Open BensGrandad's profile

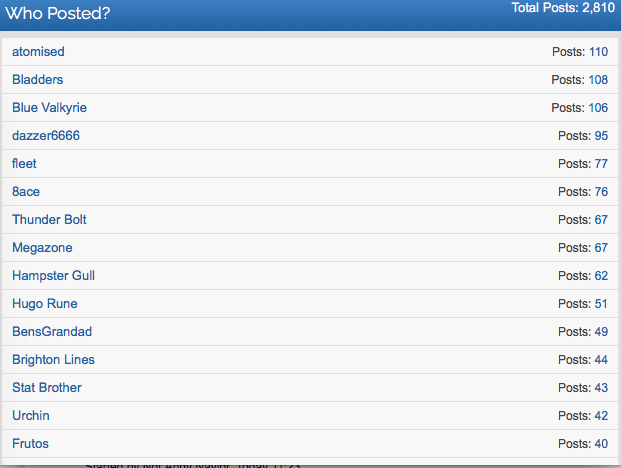[52, 331]
